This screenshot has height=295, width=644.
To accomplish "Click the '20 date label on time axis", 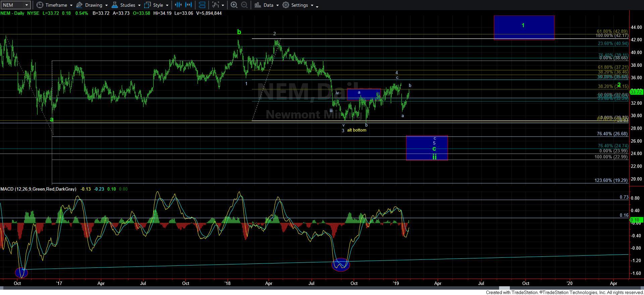I will point(570,283).
